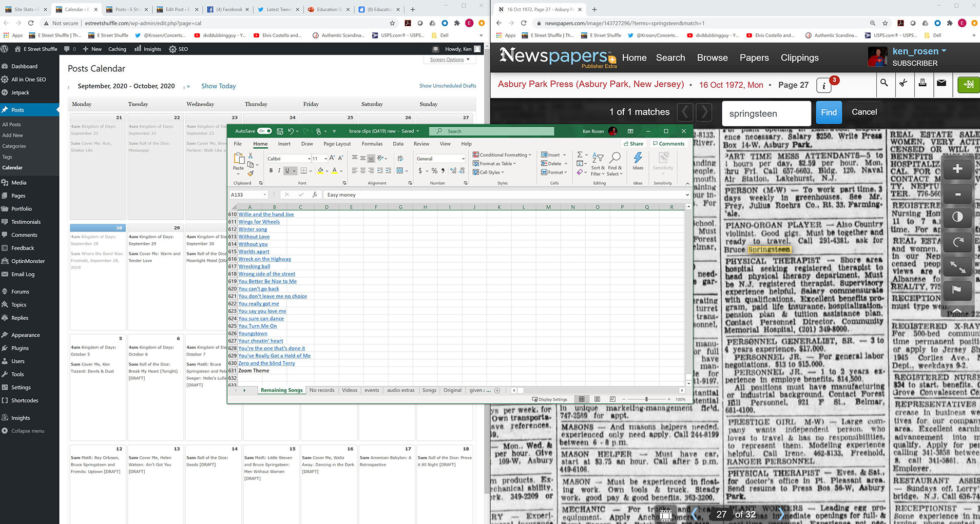Toggle Page Break Preview in Excel status bar
980x524 pixels.
point(612,399)
